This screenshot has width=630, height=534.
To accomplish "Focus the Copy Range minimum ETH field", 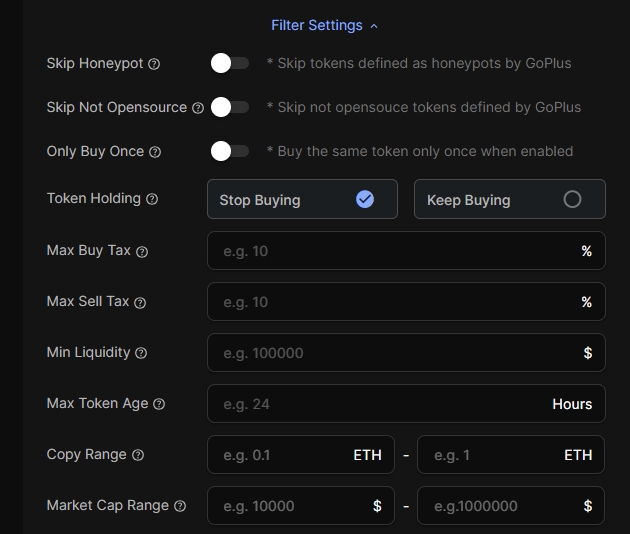I will (301, 455).
